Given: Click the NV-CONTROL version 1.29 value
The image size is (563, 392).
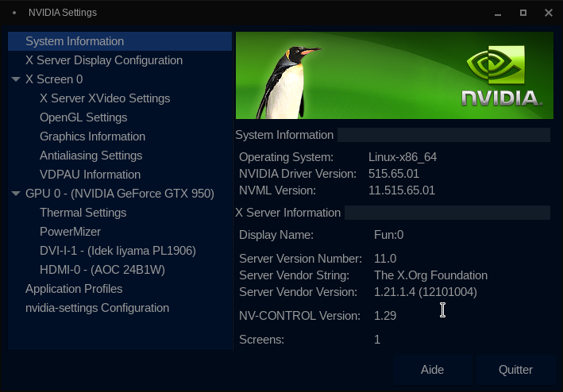Looking at the screenshot, I should 385,316.
